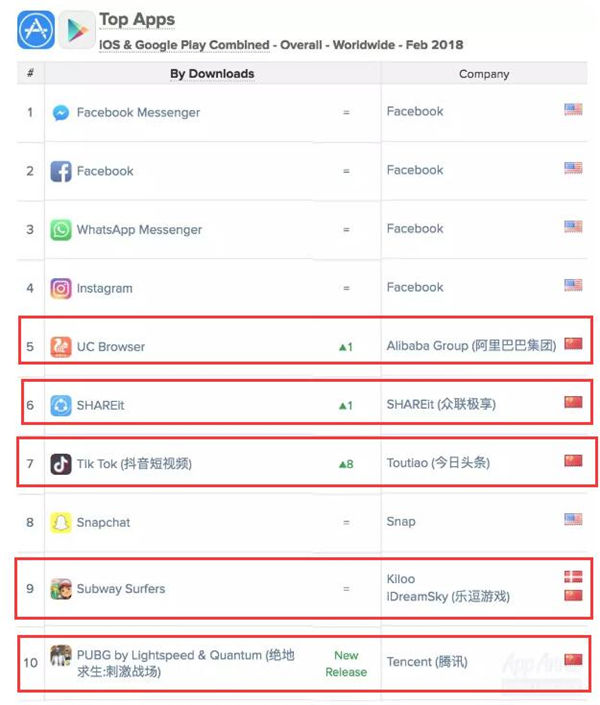
Task: Click the Snapchat ghost icon
Action: pyautogui.click(x=61, y=522)
